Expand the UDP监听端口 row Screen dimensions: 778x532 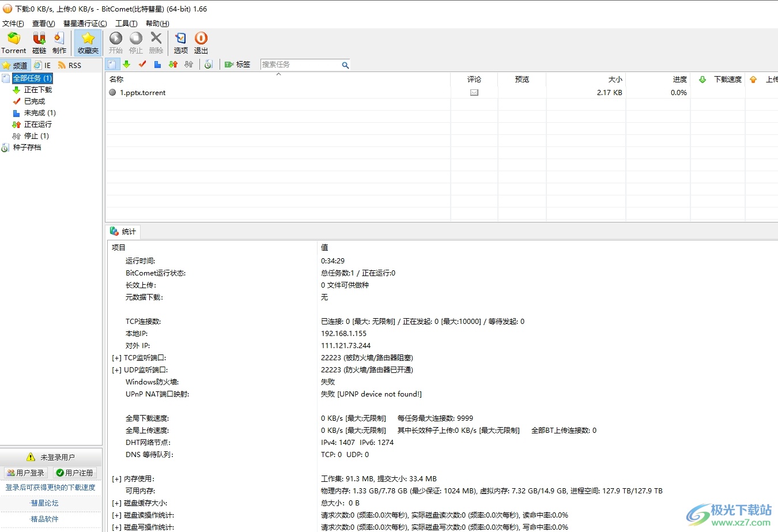116,370
